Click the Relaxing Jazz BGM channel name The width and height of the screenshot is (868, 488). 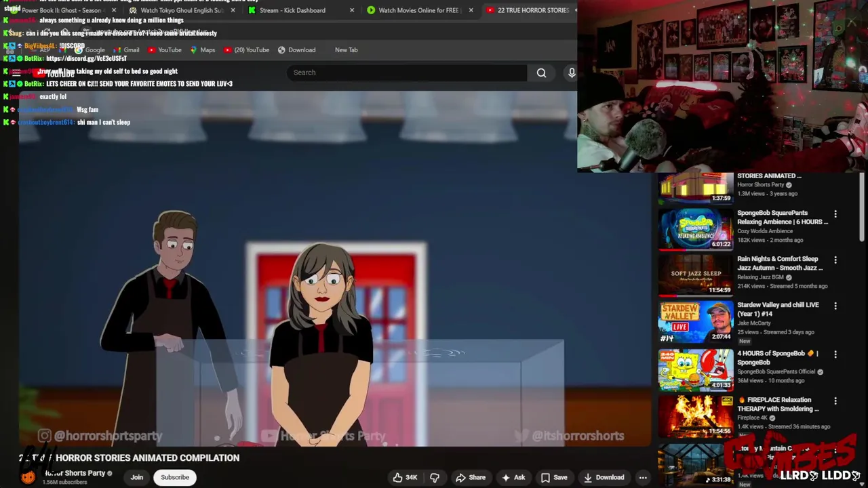(760, 277)
